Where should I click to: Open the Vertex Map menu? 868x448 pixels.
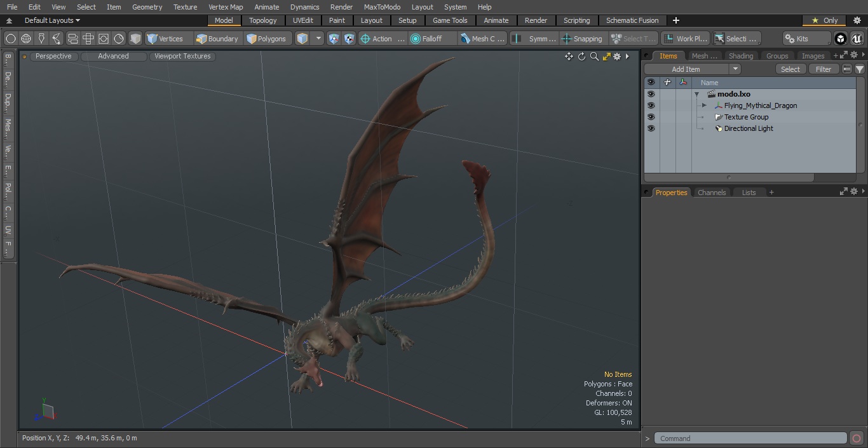(x=226, y=7)
